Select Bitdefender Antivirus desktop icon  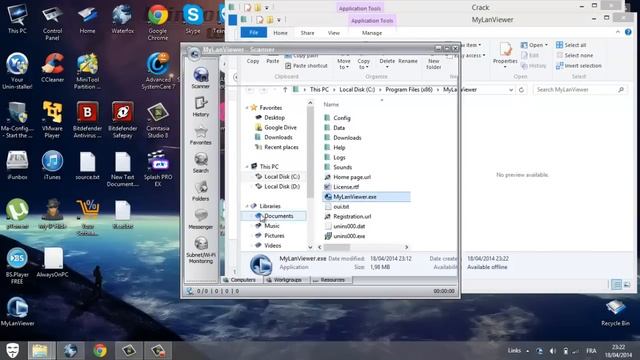pyautogui.click(x=87, y=120)
